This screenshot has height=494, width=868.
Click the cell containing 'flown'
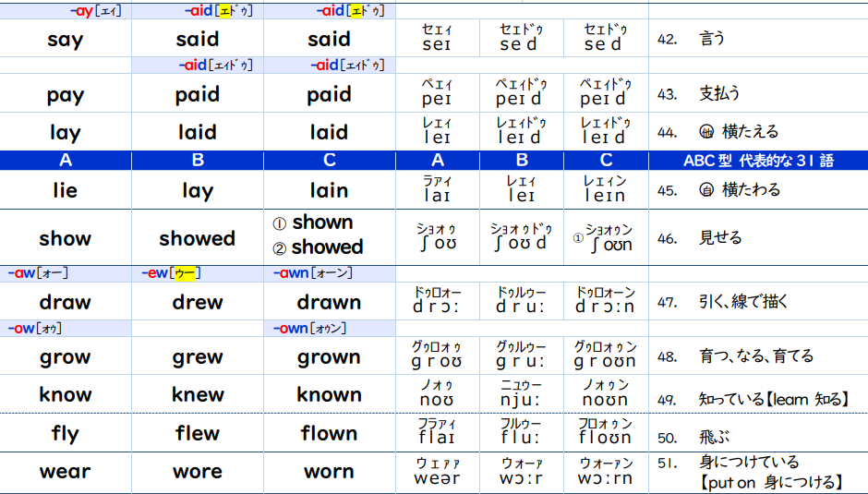[329, 433]
